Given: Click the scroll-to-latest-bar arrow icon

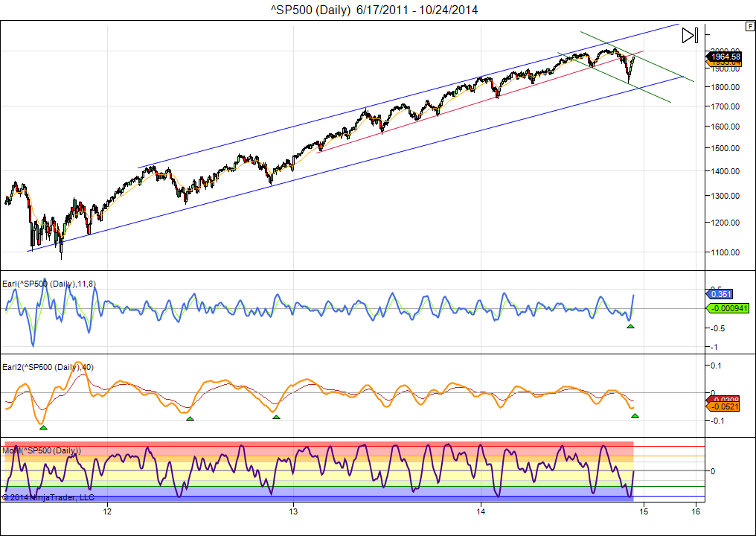Looking at the screenshot, I should coord(690,35).
